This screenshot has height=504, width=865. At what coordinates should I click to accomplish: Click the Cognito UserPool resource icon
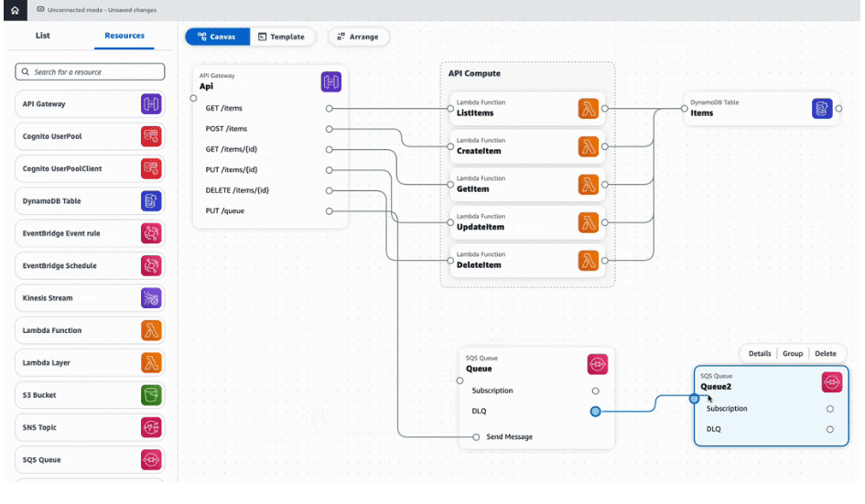click(151, 136)
